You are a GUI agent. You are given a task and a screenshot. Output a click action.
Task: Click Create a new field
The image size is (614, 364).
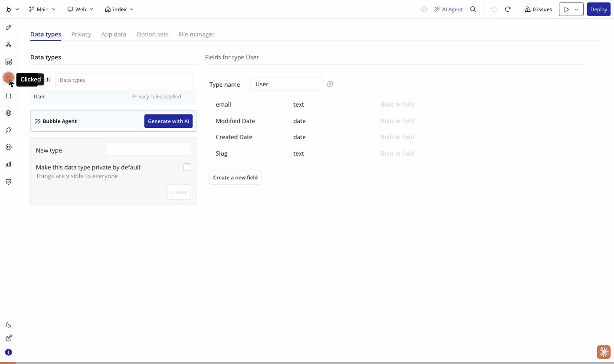[235, 178]
